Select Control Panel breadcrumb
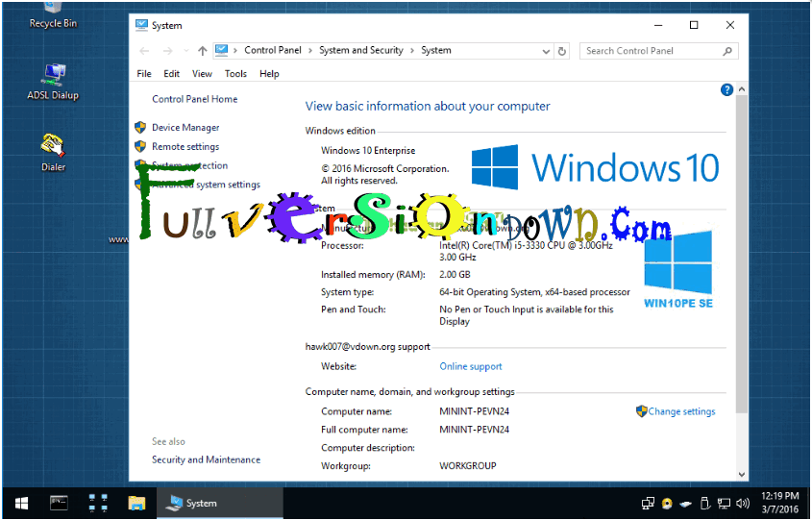 click(x=272, y=50)
